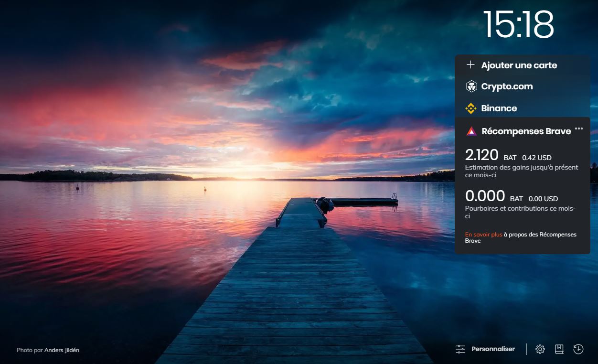This screenshot has width=598, height=364.
Task: Select the Ajouter une carte label
Action: point(519,65)
